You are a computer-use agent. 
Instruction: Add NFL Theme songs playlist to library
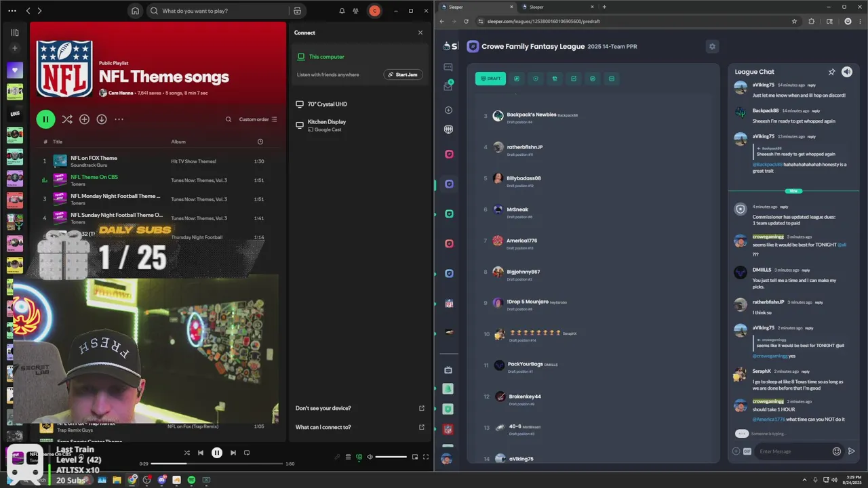[84, 119]
